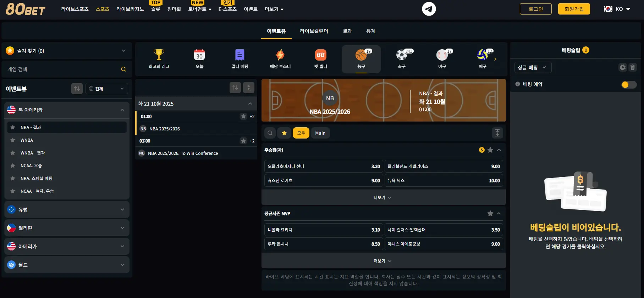Favorite the NBA - 결과 league star

pyautogui.click(x=13, y=127)
